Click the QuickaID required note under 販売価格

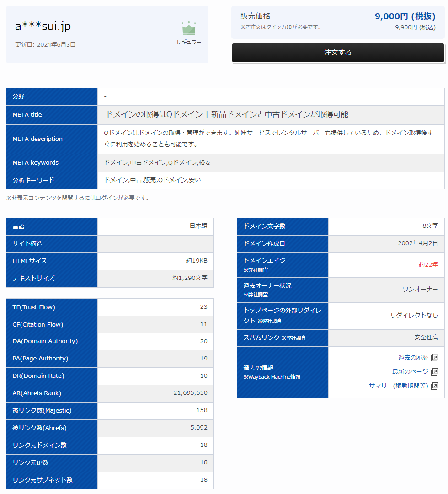pos(281,27)
